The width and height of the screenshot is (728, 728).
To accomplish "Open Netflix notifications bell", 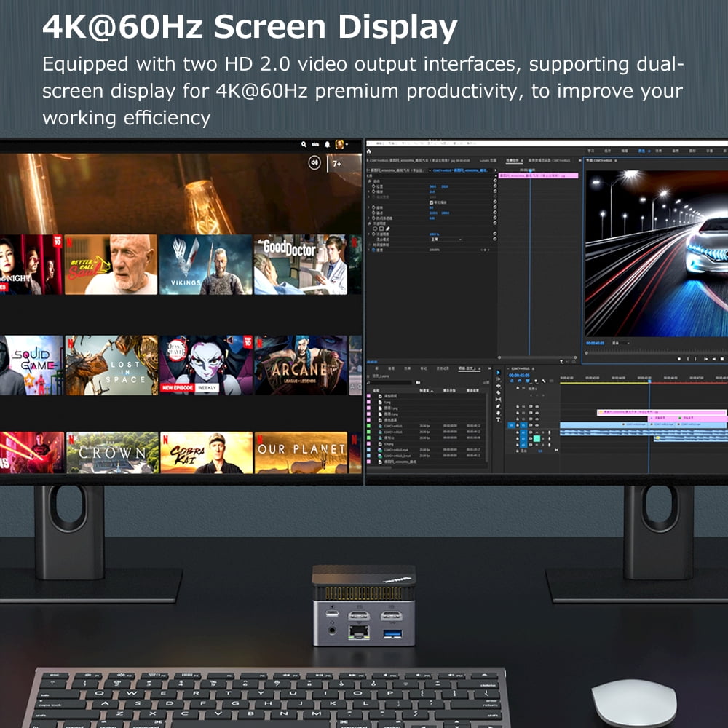I will pos(328,144).
